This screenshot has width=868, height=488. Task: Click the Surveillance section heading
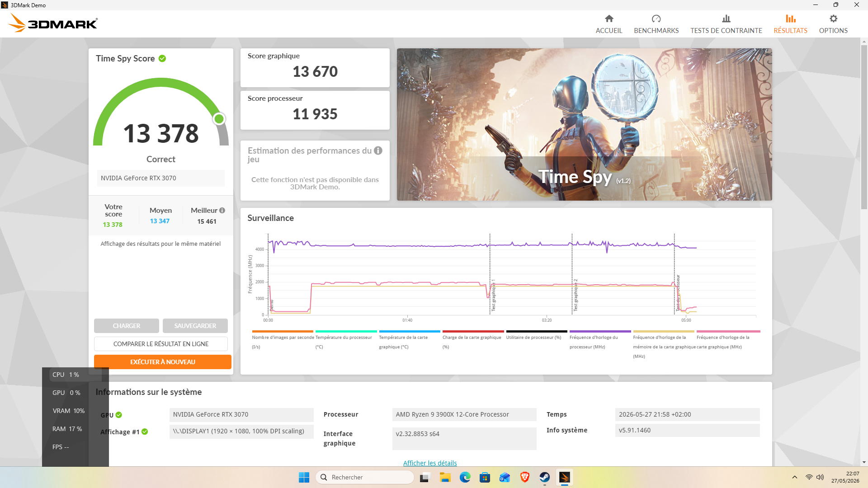tap(271, 218)
